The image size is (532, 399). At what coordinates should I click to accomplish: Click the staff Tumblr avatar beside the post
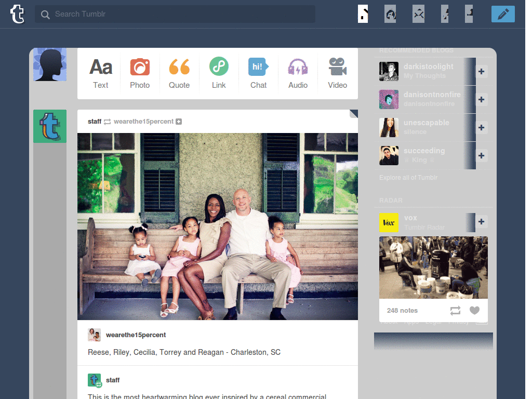[50, 126]
